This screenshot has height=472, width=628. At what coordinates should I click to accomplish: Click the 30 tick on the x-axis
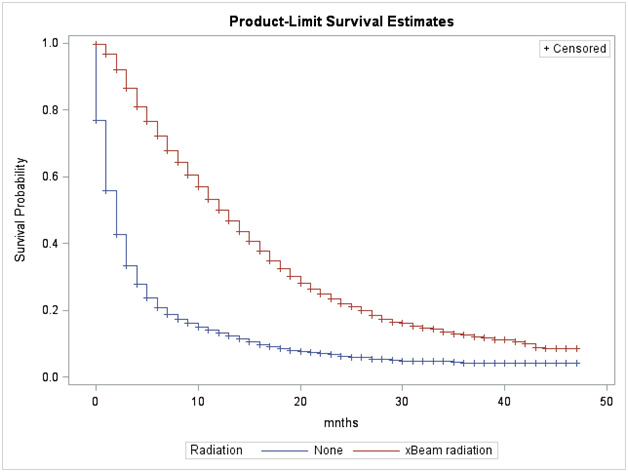pos(402,401)
